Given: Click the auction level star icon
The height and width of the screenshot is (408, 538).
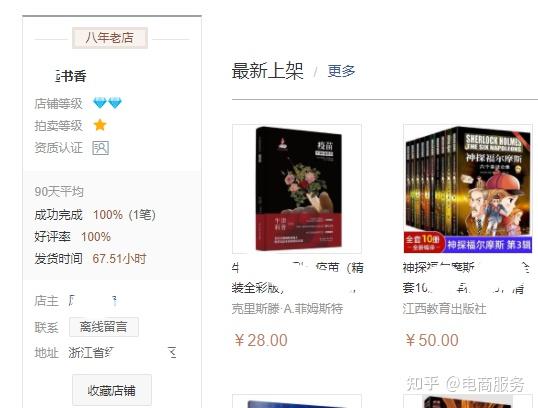Looking at the screenshot, I should click(100, 125).
